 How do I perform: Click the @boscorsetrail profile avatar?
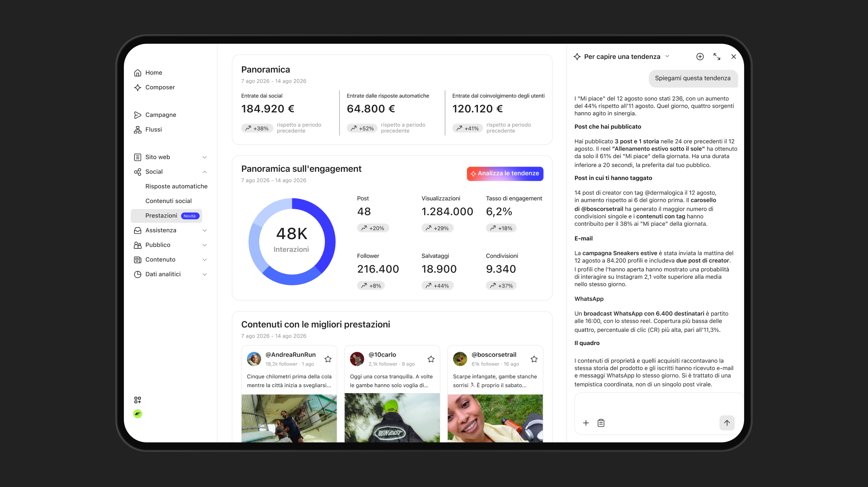pyautogui.click(x=460, y=359)
